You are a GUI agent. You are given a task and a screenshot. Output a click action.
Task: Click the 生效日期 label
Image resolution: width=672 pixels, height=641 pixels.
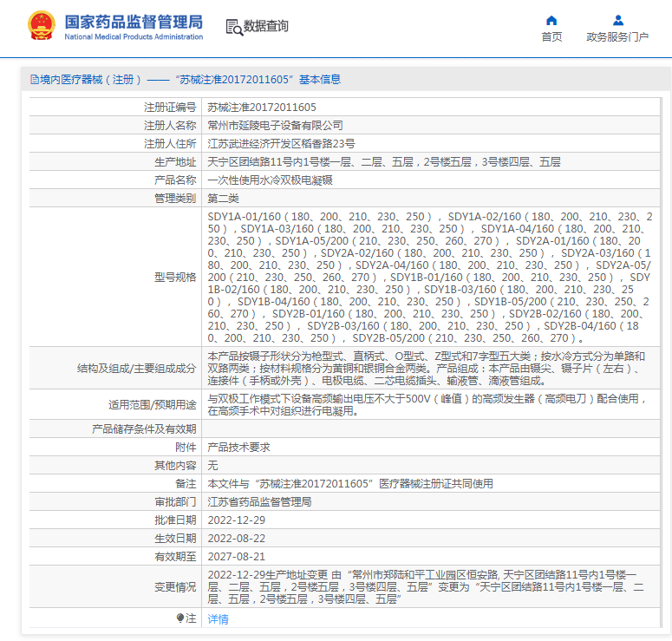pos(175,538)
